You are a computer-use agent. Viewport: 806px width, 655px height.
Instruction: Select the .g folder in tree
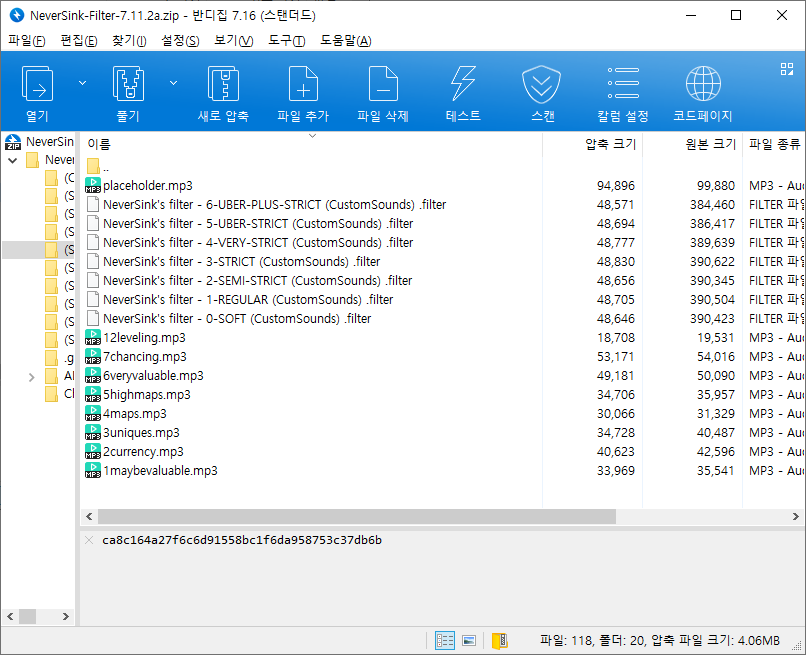(59, 358)
